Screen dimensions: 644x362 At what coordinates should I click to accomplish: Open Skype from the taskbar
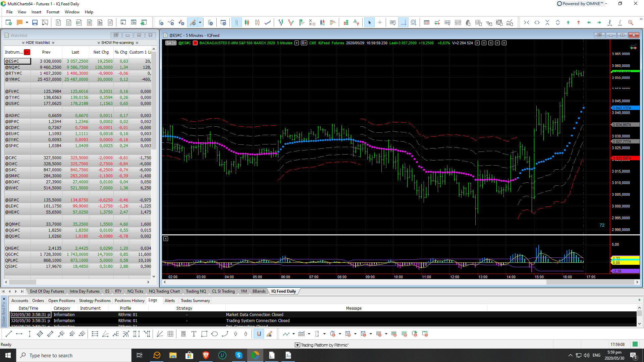239,355
